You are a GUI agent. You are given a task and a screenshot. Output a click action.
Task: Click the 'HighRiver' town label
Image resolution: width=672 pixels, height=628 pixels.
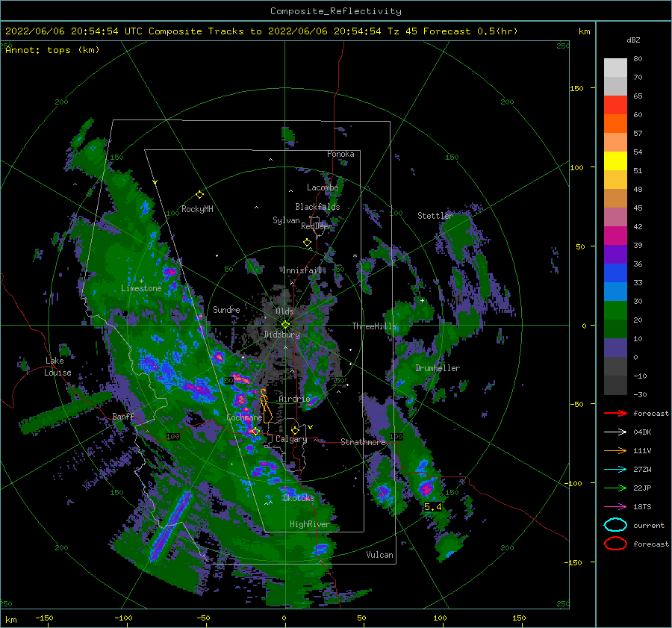pos(309,524)
